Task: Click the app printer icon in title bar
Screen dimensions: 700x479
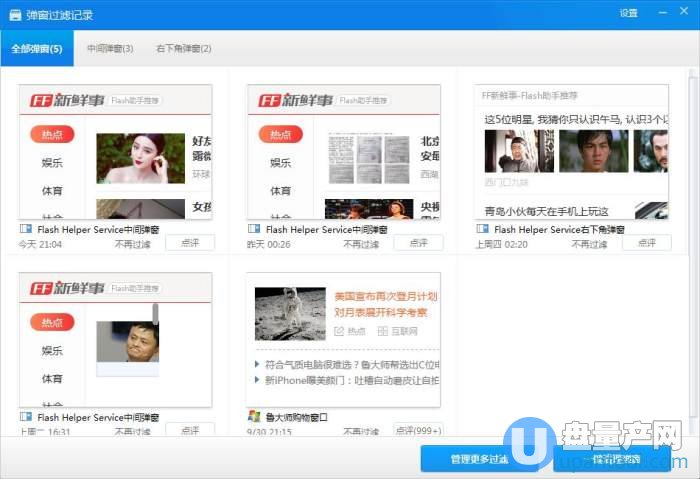Action: [x=14, y=14]
